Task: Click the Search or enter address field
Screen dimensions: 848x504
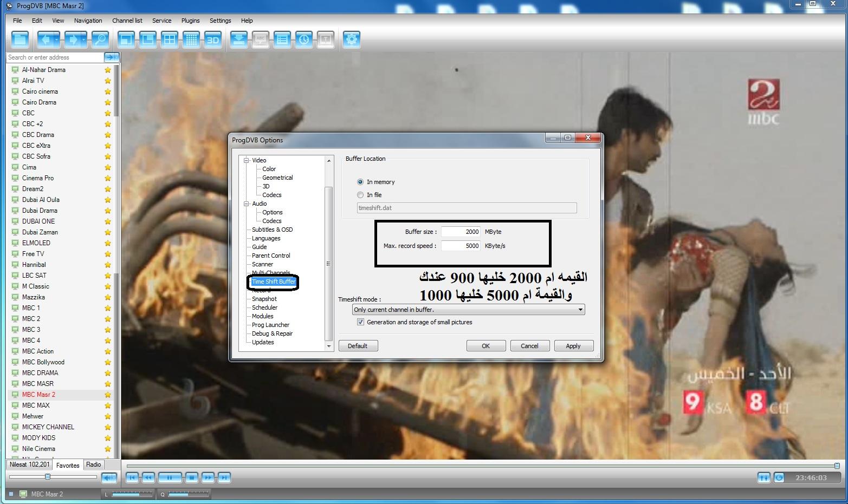Action: 55,57
